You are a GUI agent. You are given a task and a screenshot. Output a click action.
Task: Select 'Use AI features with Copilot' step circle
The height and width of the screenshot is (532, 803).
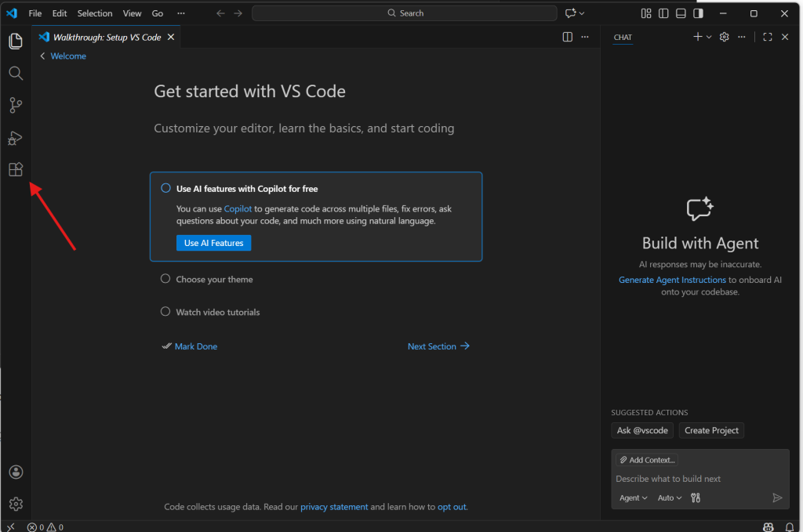tap(165, 188)
